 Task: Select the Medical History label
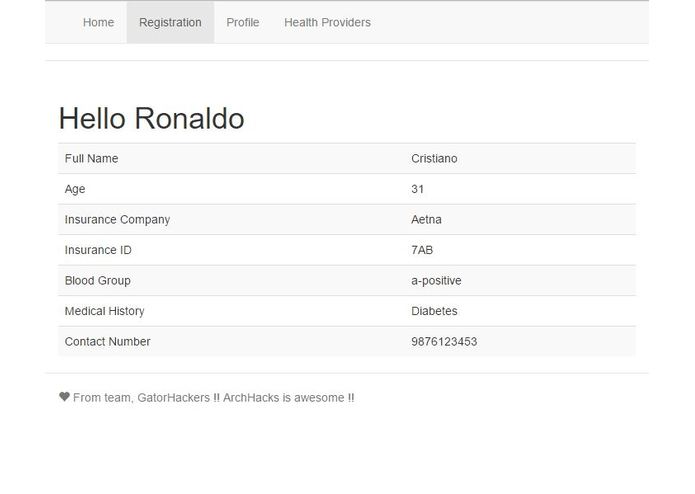[105, 311]
